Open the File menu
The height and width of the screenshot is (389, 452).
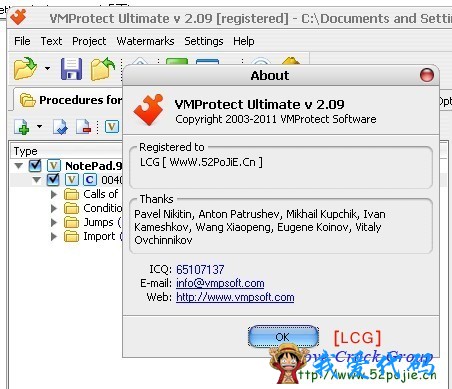coord(22,41)
